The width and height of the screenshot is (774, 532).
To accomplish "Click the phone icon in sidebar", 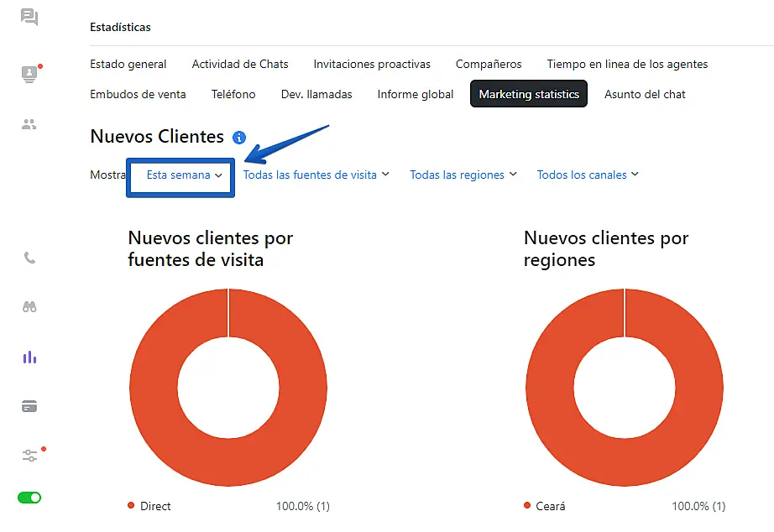I will pyautogui.click(x=29, y=258).
